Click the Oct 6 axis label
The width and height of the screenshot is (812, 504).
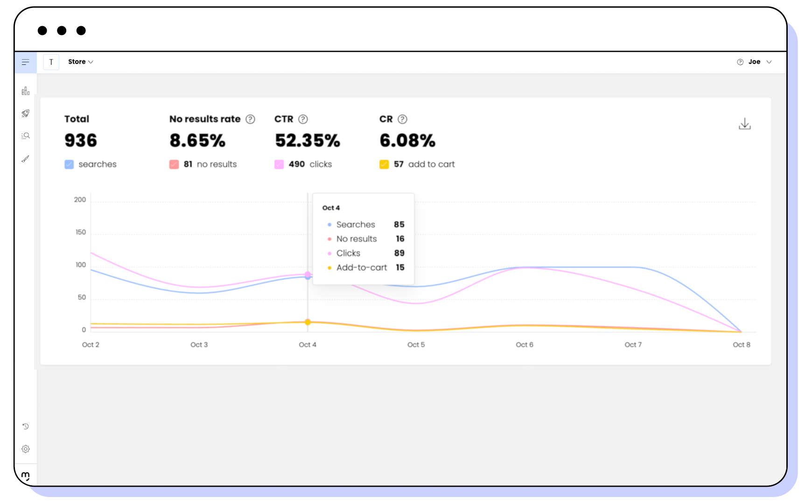[525, 344]
